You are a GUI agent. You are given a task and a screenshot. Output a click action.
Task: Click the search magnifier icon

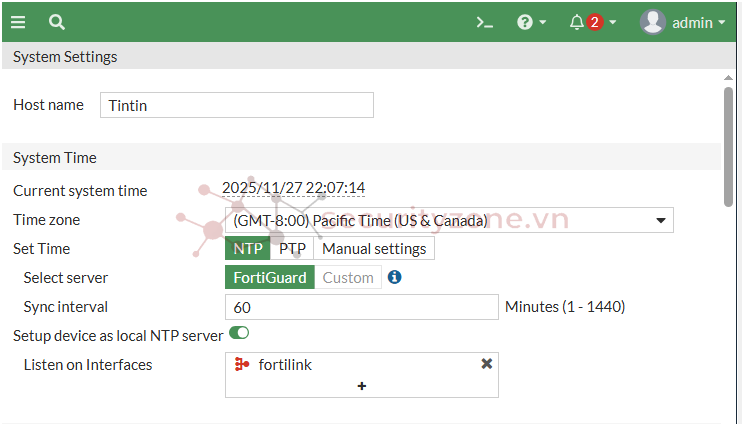(x=57, y=22)
